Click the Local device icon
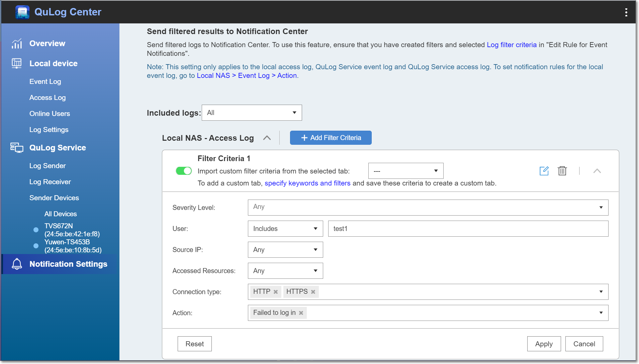This screenshot has width=639, height=364. (17, 63)
